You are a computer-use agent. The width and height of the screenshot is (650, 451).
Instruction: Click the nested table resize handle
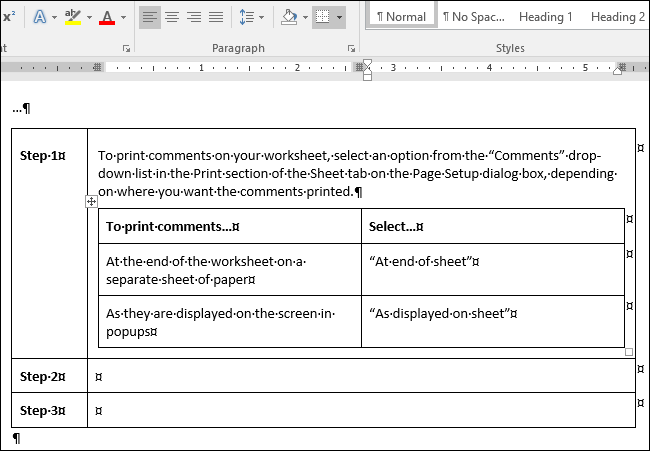coord(629,352)
